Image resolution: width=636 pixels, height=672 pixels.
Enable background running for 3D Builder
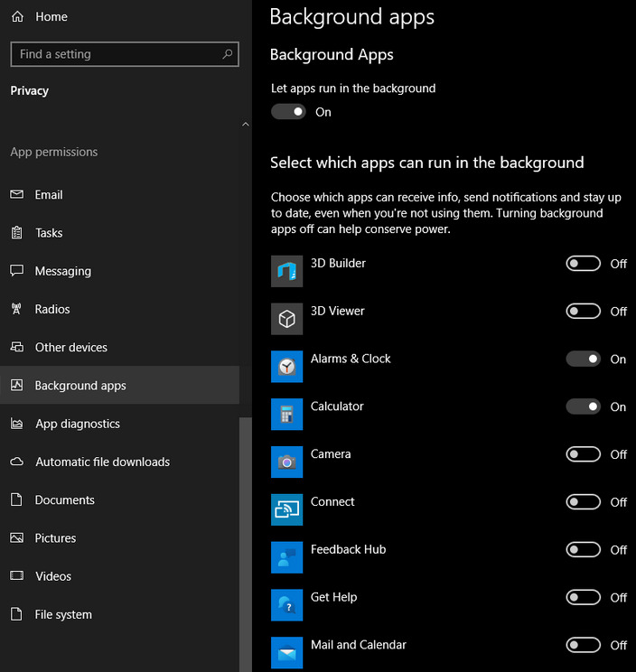pos(583,264)
